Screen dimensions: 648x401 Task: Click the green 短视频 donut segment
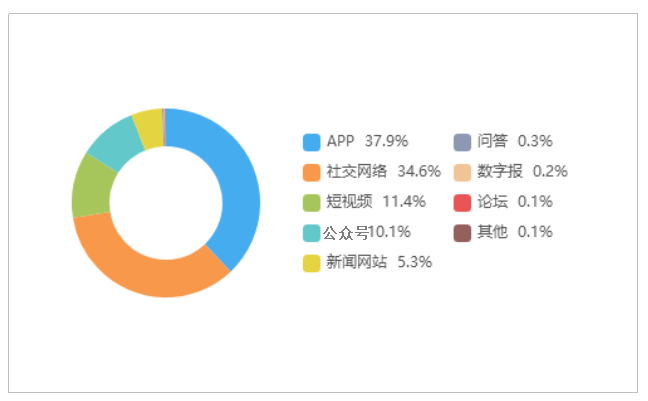coord(92,188)
